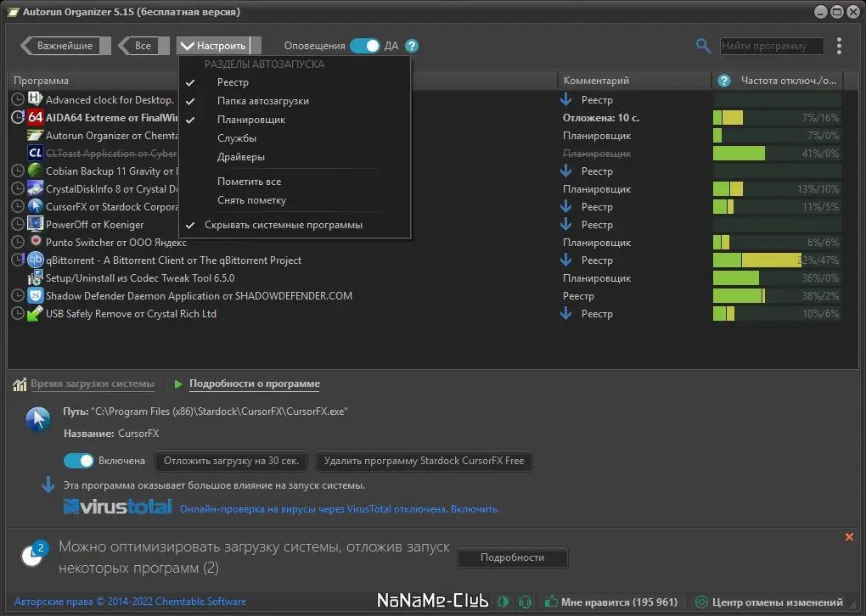Click Удалить программу Stardock CursorFX Free
The width and height of the screenshot is (866, 616).
click(x=424, y=461)
